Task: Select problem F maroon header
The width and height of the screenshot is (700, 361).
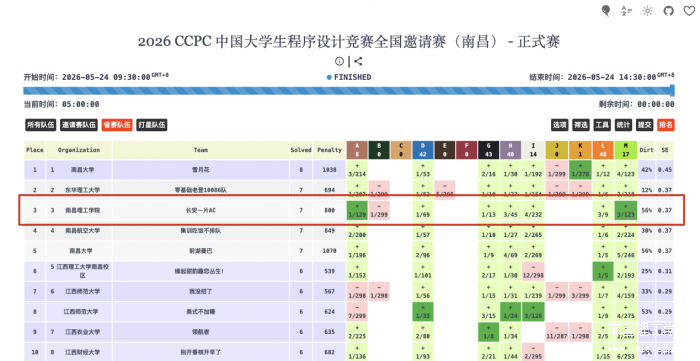Action: coord(467,150)
